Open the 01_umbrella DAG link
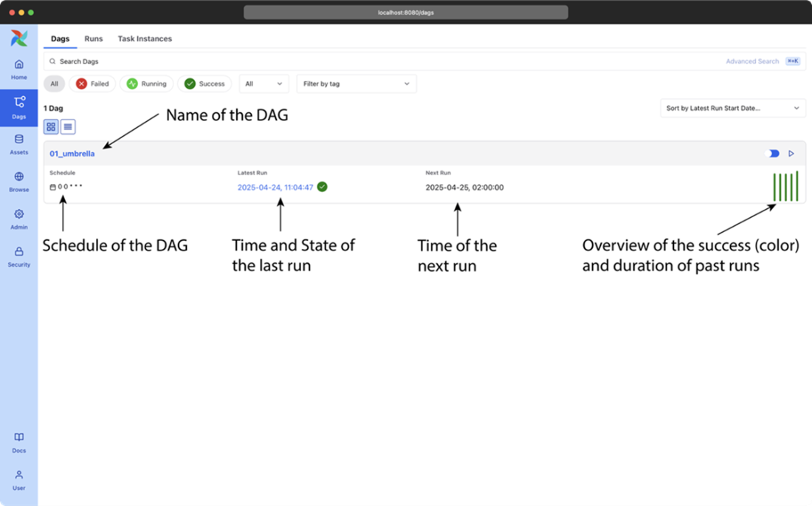 point(72,154)
